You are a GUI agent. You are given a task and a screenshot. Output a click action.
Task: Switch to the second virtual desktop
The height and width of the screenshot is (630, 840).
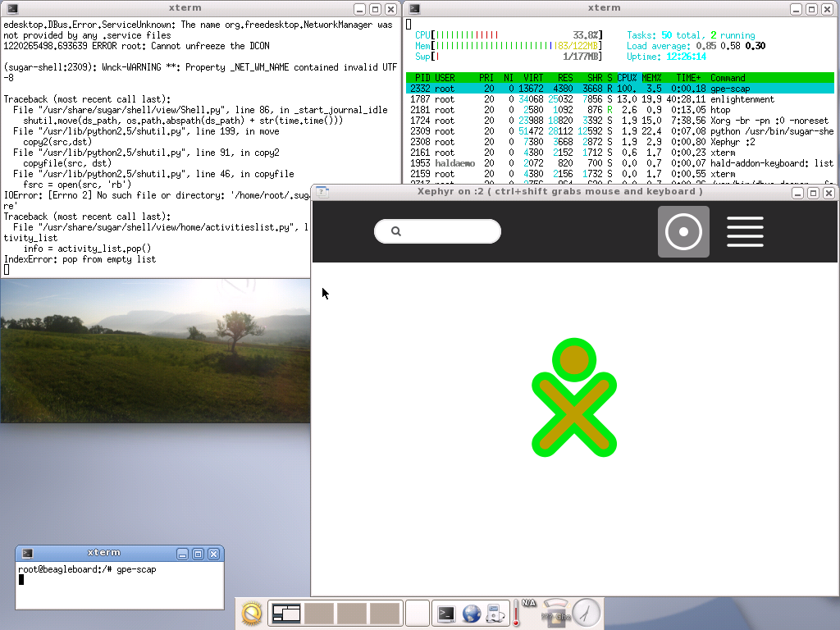coord(319,613)
